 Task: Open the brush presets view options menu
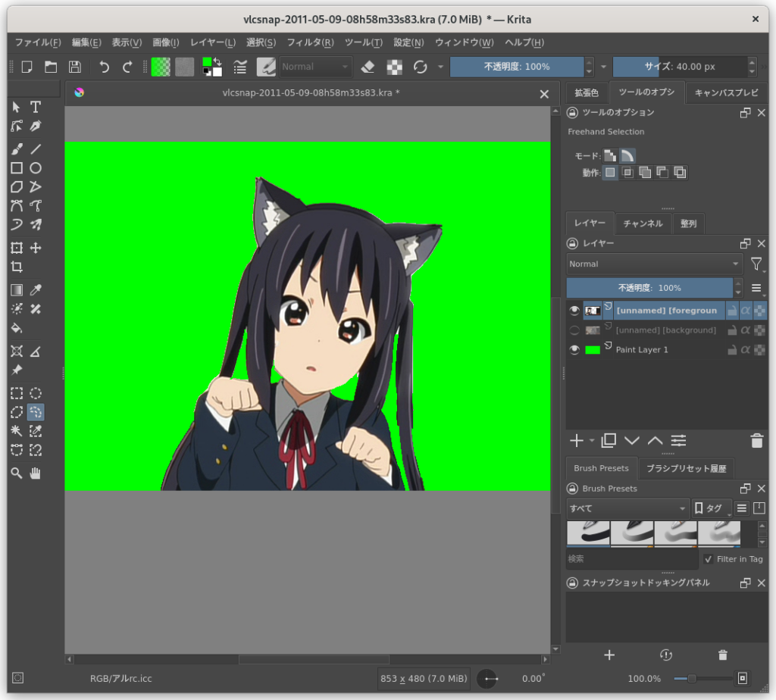(741, 508)
